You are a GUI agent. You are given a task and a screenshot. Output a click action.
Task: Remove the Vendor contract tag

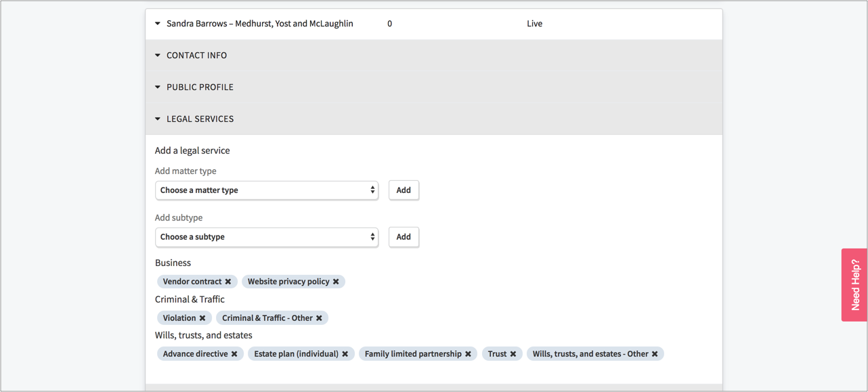[228, 282]
